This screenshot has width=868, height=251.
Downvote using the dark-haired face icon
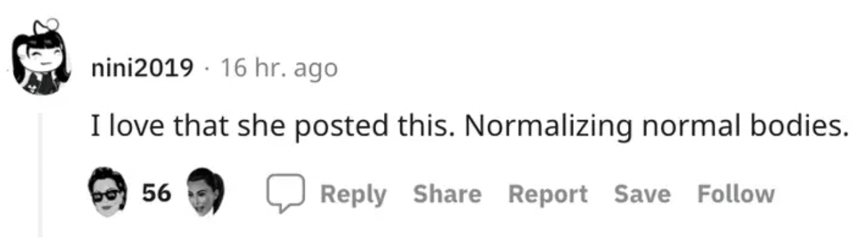pyautogui.click(x=206, y=192)
